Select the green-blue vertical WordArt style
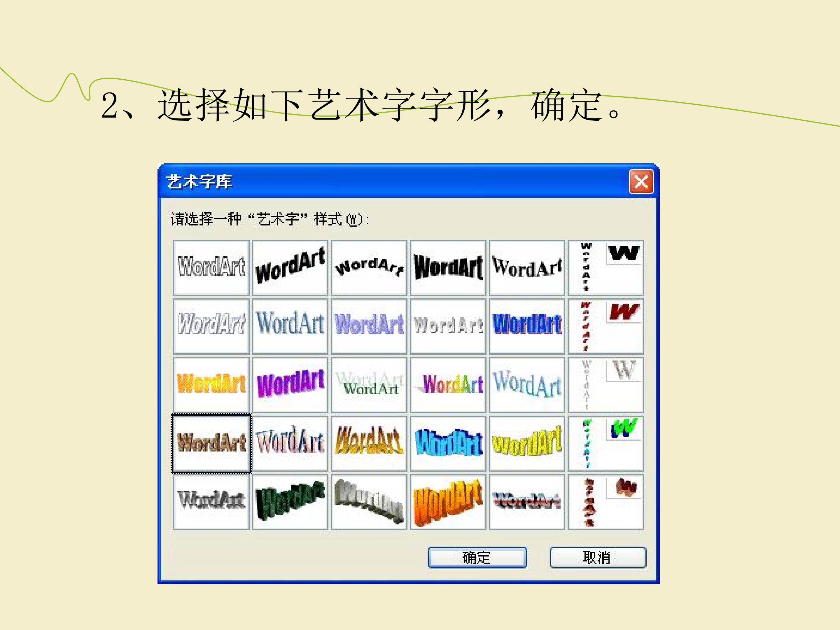The height and width of the screenshot is (630, 840). point(606,444)
